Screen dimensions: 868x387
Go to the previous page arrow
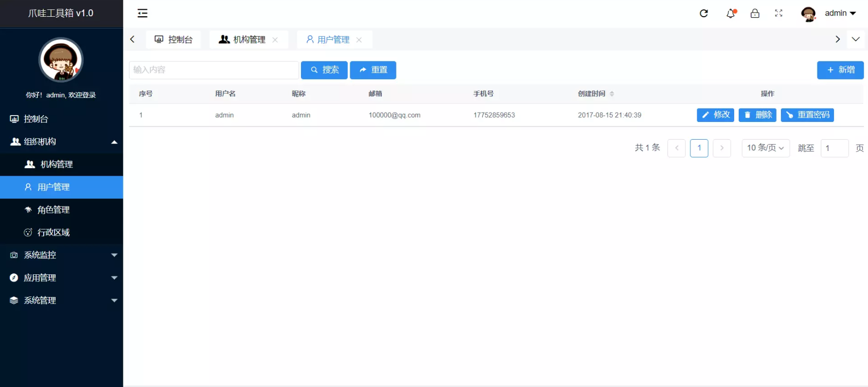click(677, 148)
